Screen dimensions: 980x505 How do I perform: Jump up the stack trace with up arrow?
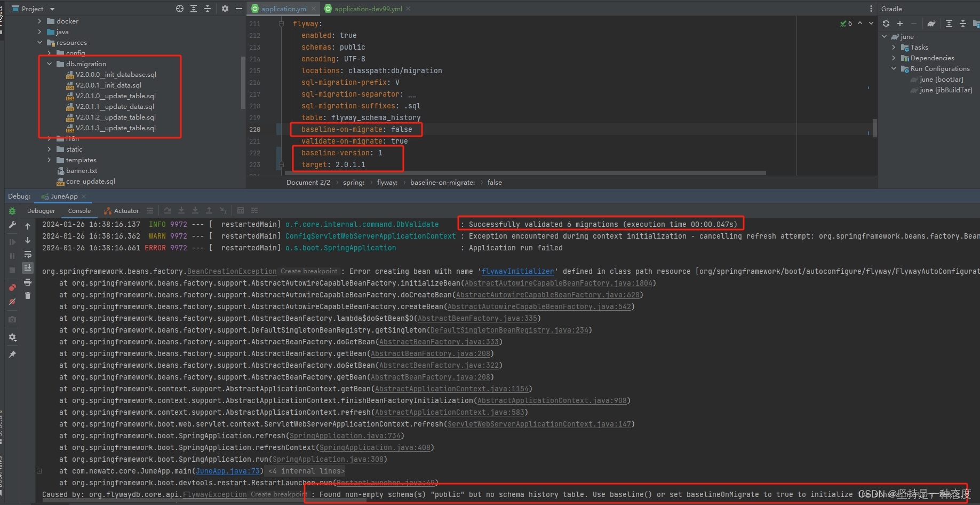coord(28,226)
